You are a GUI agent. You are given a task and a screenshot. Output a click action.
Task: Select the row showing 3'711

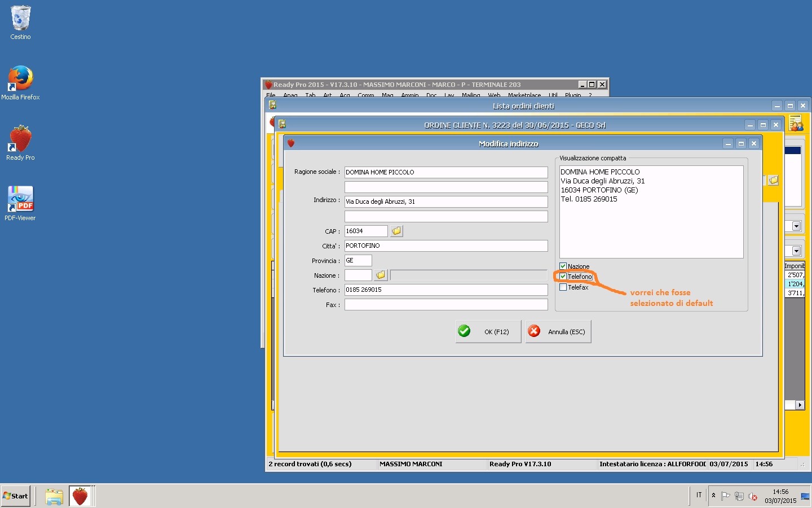pyautogui.click(x=794, y=293)
